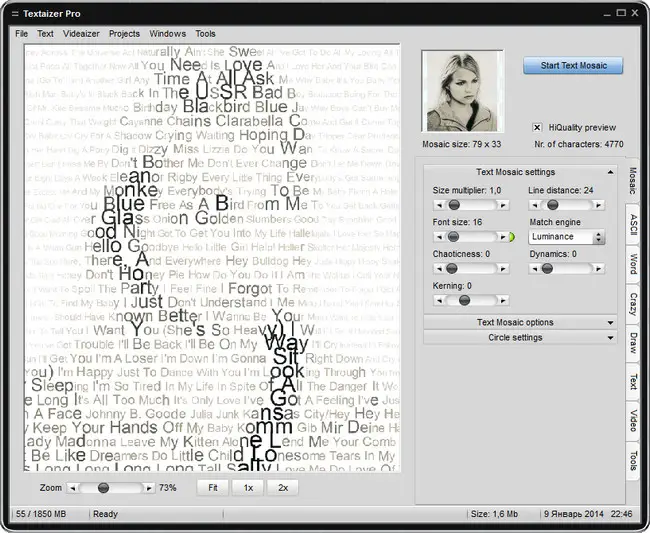
Task: Open the Windows menu
Action: (x=167, y=34)
